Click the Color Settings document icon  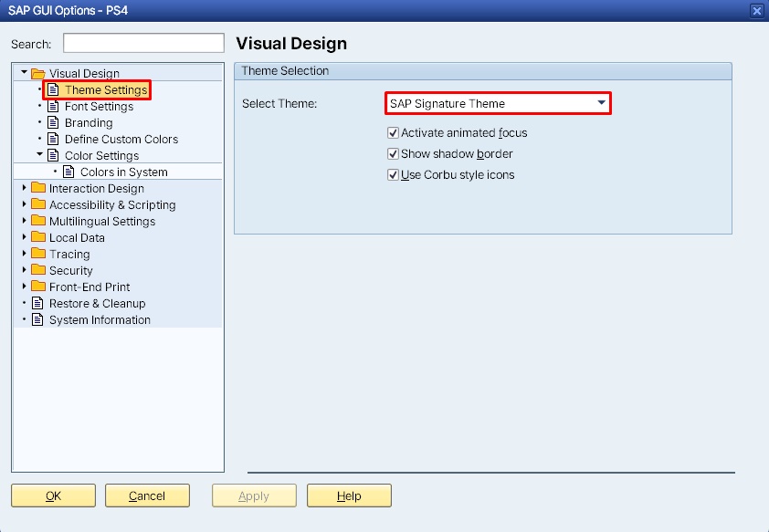(53, 156)
